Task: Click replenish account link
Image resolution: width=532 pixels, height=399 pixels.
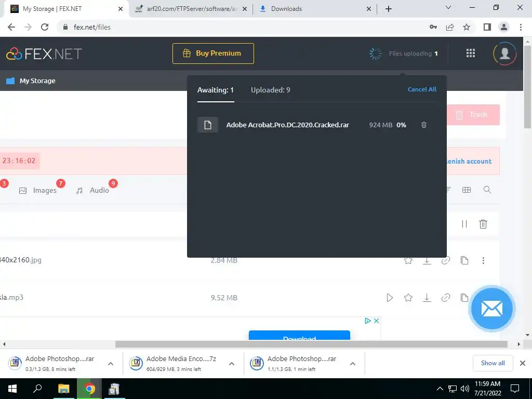Action: click(469, 162)
